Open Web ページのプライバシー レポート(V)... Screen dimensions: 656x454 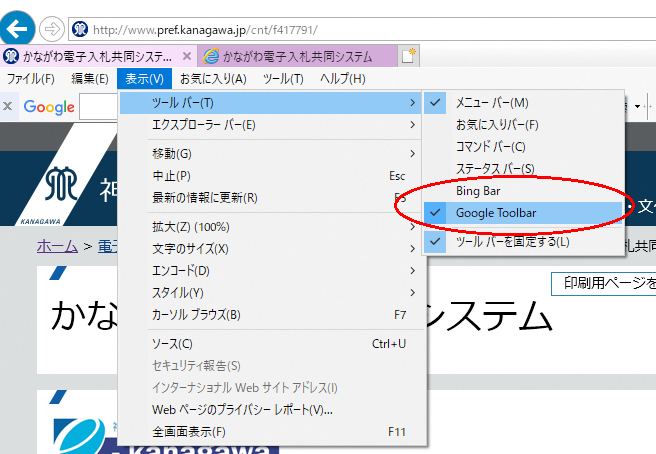(x=270, y=410)
